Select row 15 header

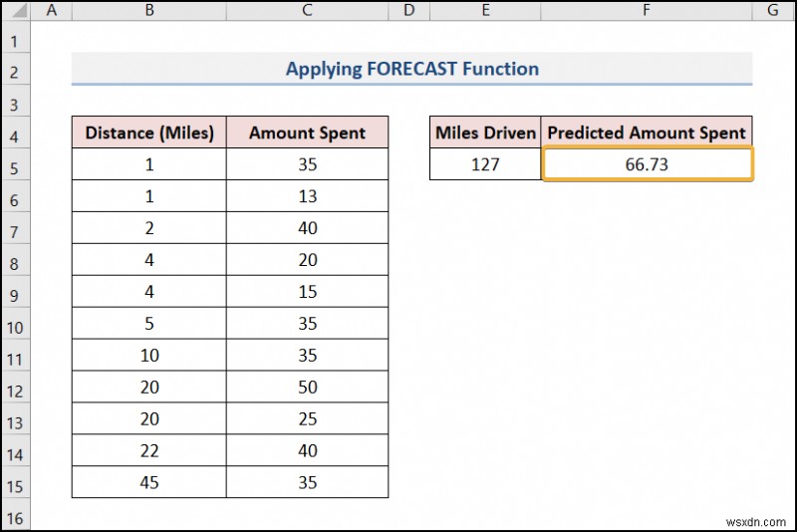[x=16, y=482]
